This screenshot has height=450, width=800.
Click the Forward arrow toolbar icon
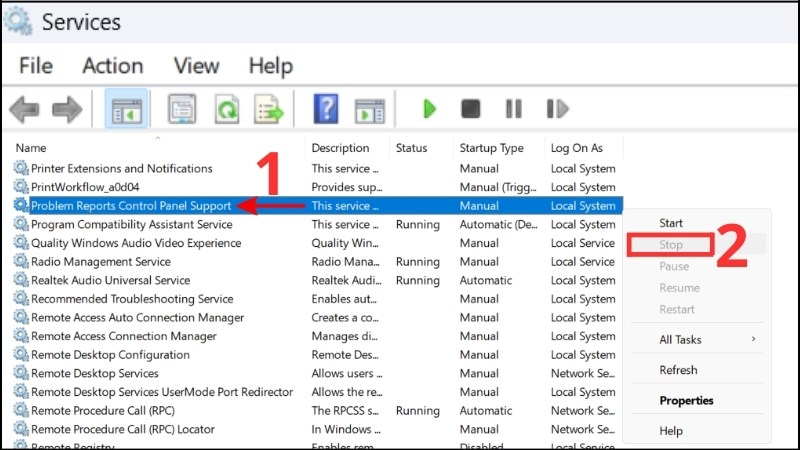[67, 109]
